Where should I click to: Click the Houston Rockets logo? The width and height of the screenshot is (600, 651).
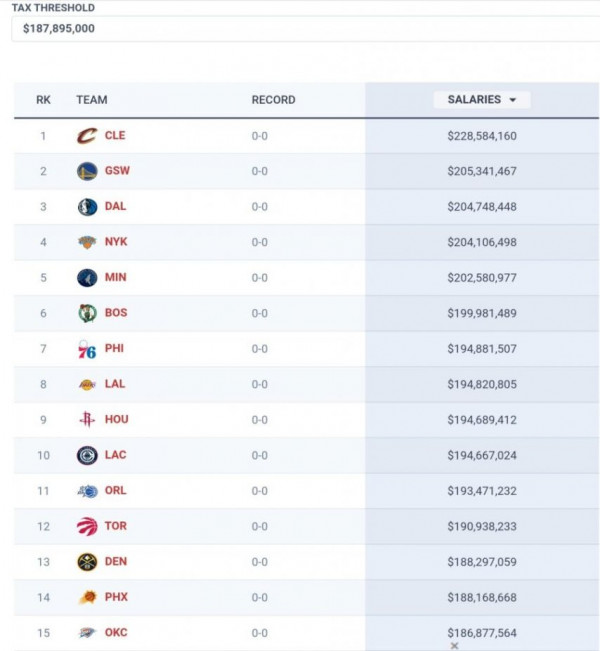tap(87, 420)
